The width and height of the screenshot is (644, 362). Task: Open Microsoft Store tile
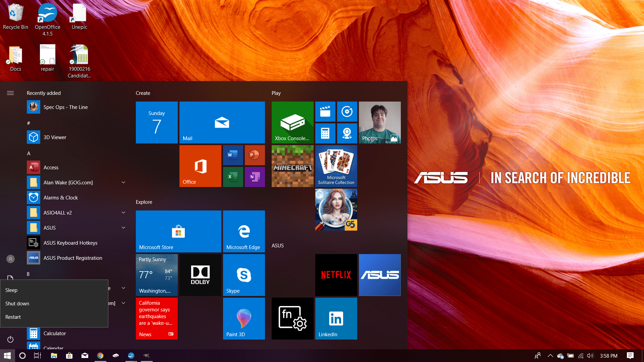(179, 230)
